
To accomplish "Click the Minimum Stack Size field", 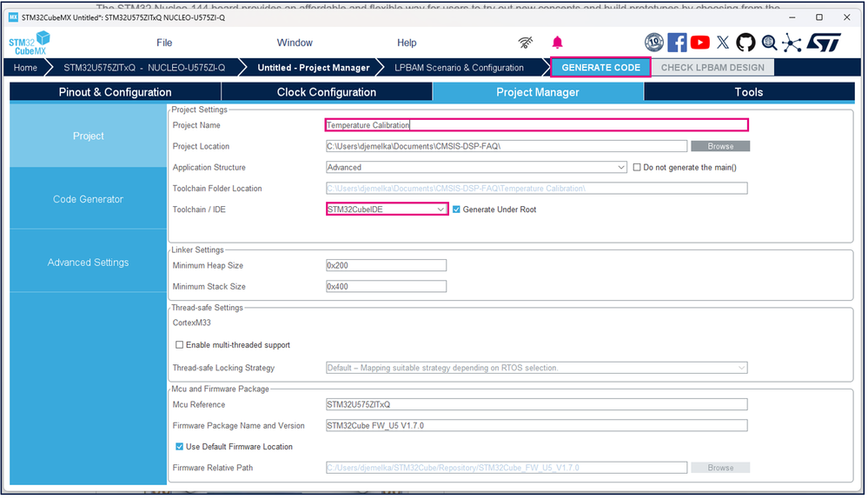I will (386, 286).
